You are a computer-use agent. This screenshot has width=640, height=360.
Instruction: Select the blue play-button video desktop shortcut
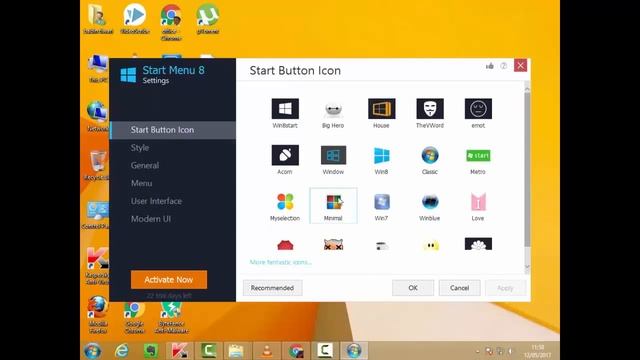click(135, 19)
